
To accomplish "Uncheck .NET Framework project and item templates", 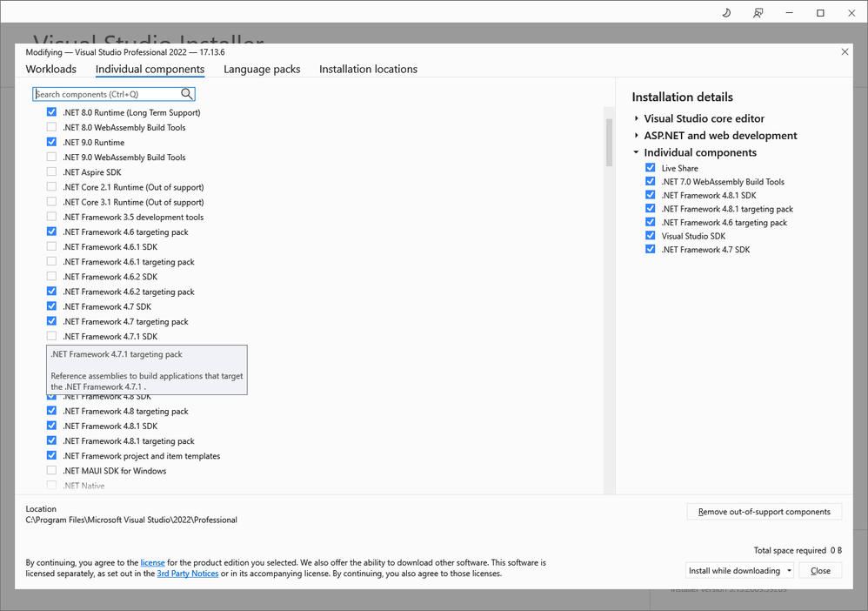I will (x=51, y=456).
